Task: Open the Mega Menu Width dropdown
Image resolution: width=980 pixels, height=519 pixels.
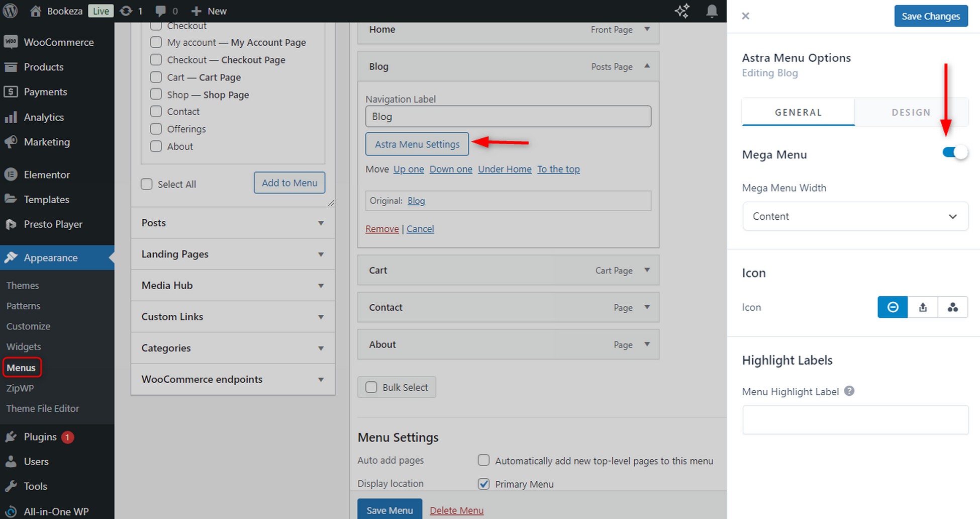Action: (x=855, y=216)
